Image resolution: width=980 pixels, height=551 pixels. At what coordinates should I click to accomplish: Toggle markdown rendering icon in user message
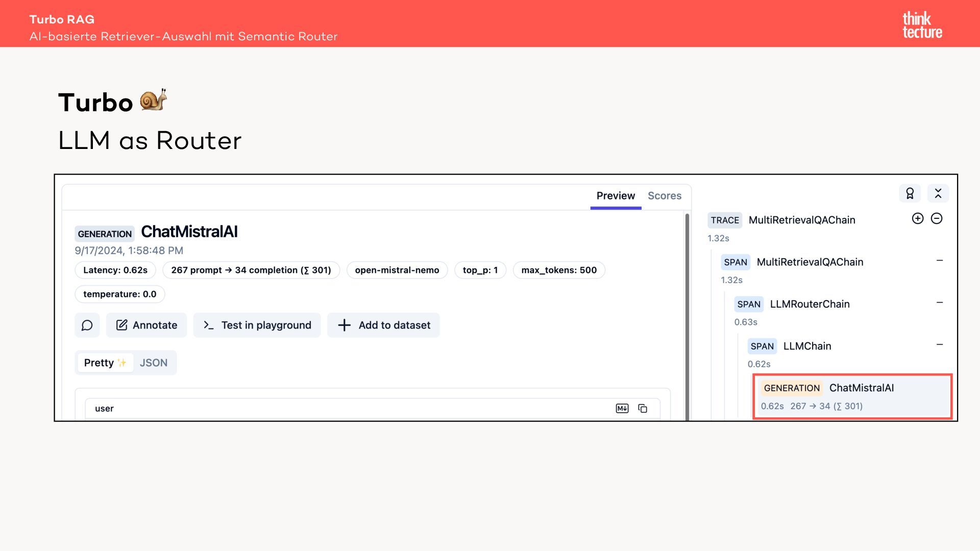[622, 408]
